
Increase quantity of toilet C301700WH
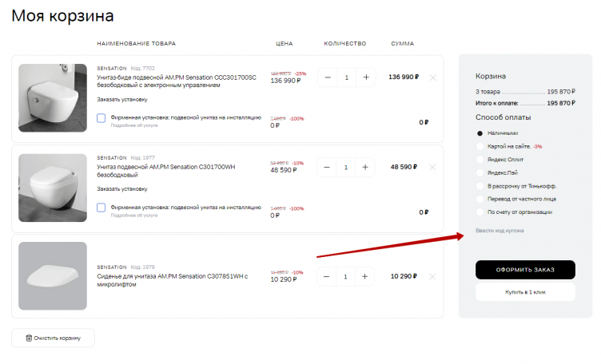click(365, 168)
